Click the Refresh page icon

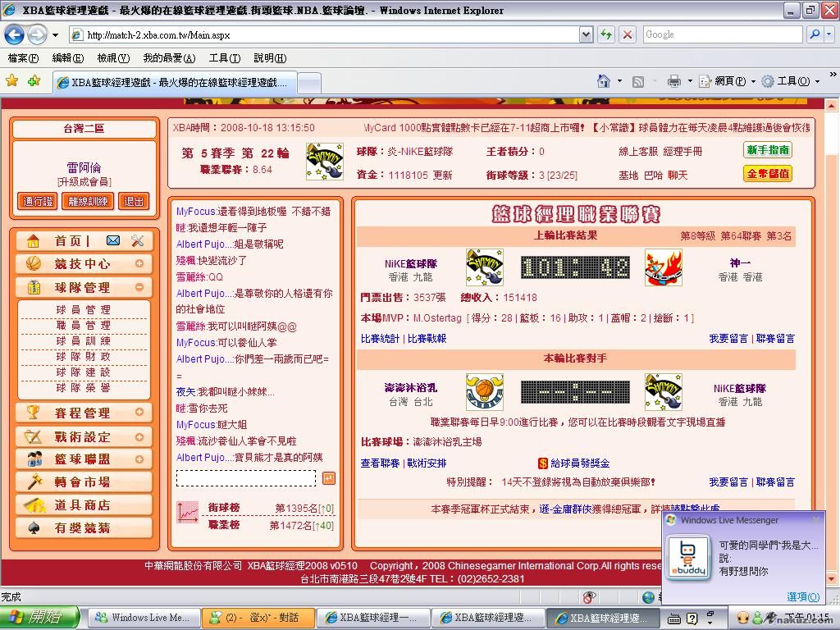606,34
